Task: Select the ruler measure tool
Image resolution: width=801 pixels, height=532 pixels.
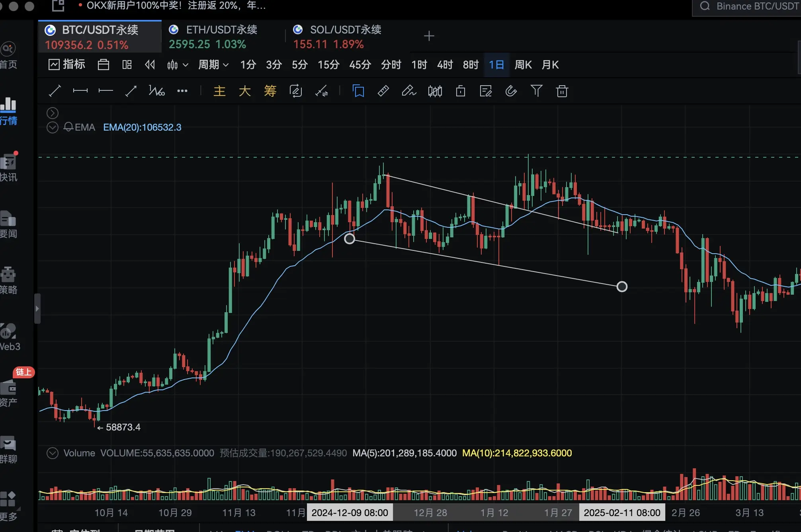Action: click(x=383, y=91)
